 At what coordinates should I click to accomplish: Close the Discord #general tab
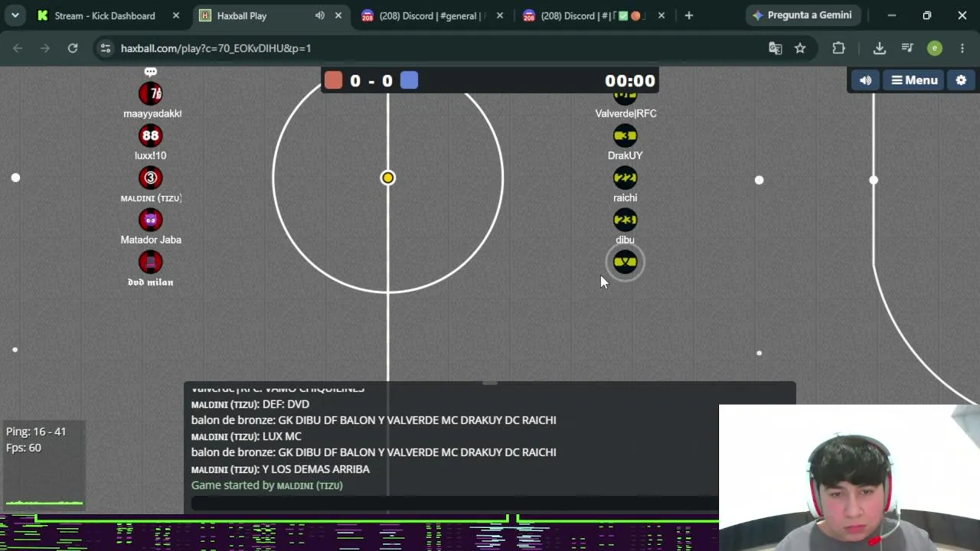click(500, 15)
